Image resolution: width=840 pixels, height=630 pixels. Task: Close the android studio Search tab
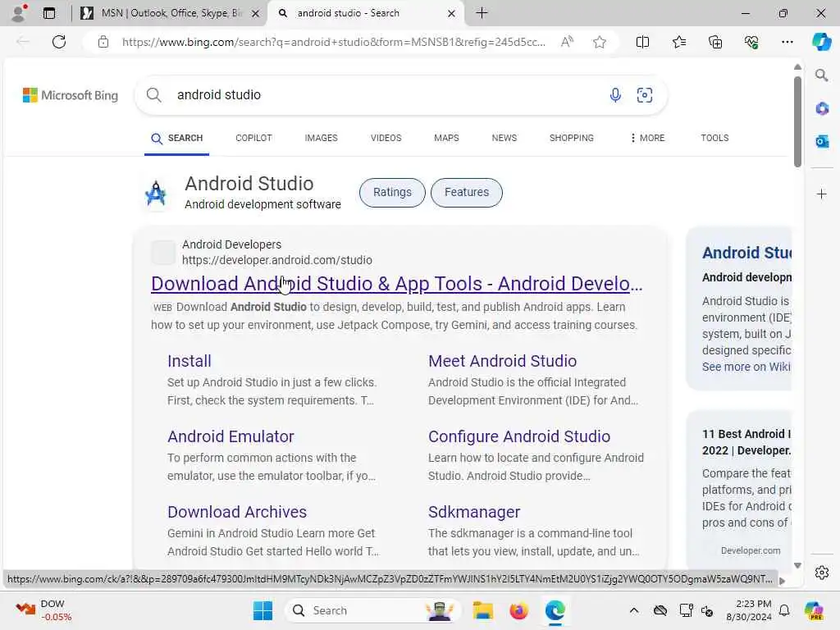(x=451, y=13)
